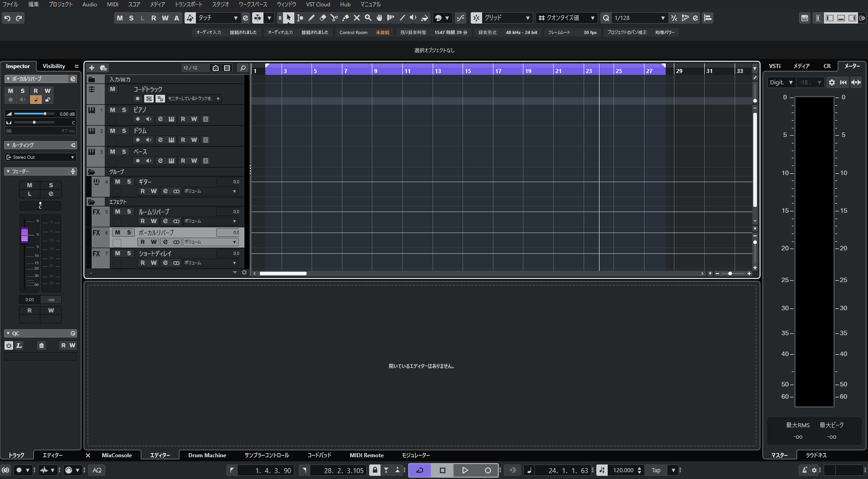Open the トランスポート menu
868x479 pixels.
click(188, 5)
